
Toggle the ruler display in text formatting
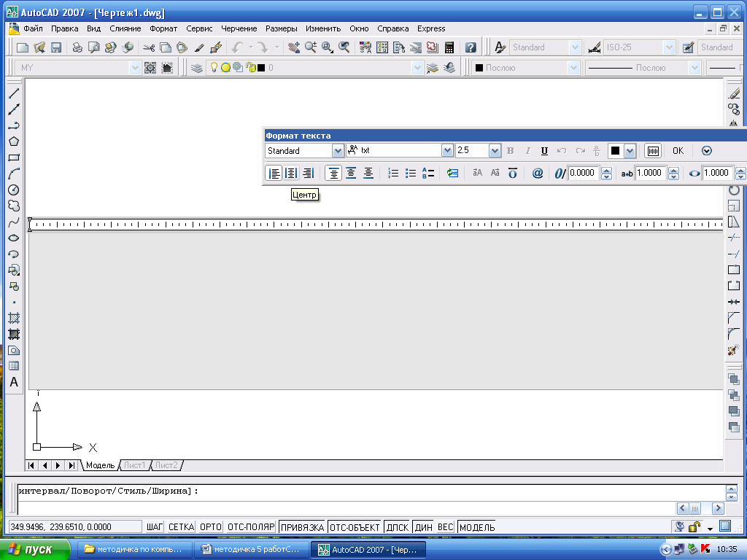pos(653,151)
